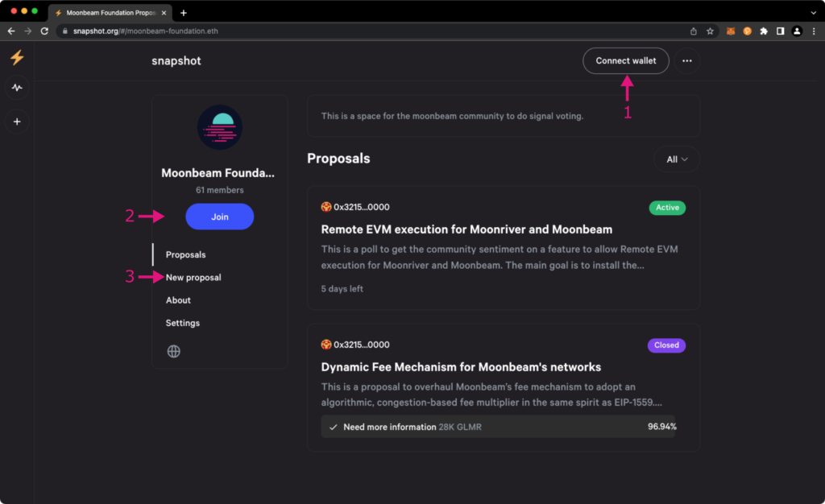The height and width of the screenshot is (504, 825).
Task: Click the 96.94% result value
Action: click(662, 427)
